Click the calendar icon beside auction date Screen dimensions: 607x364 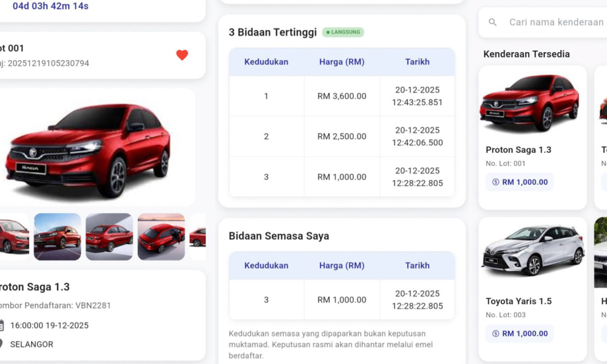pyautogui.click(x=1, y=325)
